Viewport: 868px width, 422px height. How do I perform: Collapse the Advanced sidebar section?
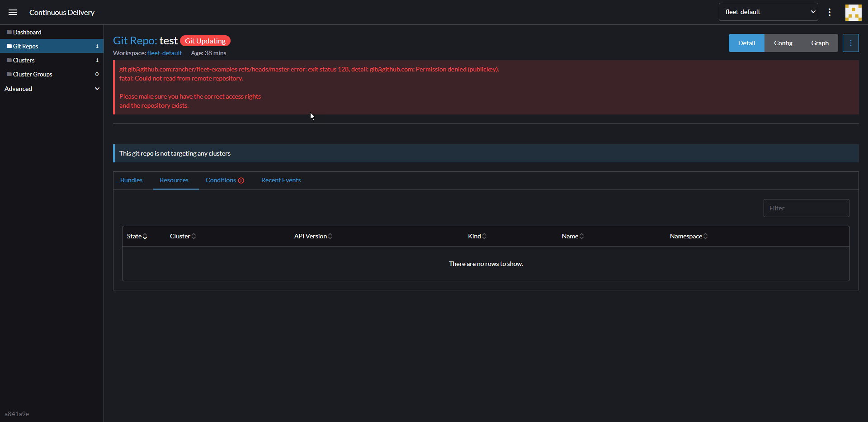tap(97, 89)
